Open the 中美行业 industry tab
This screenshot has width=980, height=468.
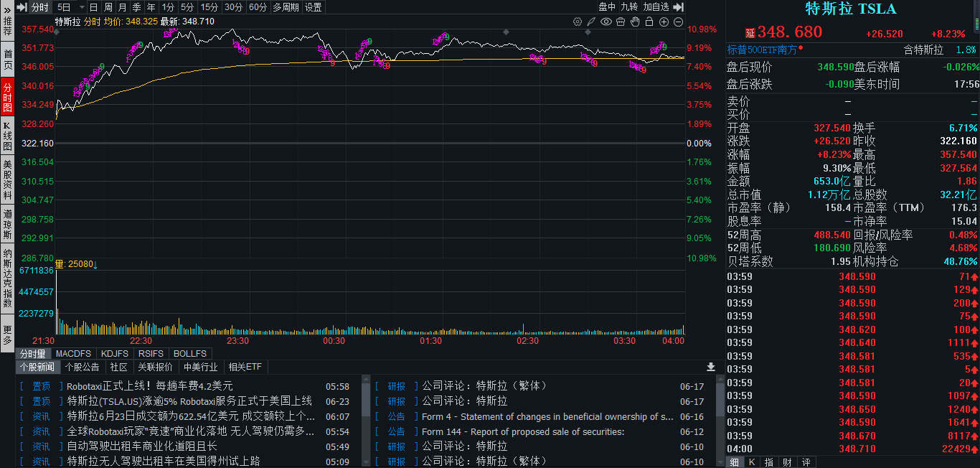tap(201, 368)
